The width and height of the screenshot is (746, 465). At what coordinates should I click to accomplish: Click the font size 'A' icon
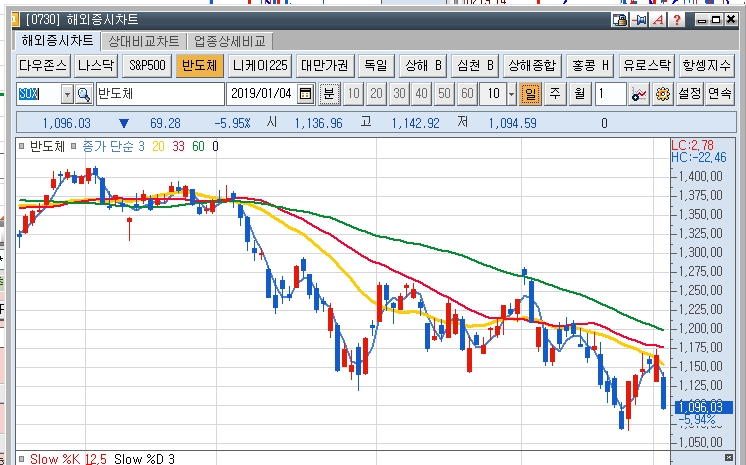[x=658, y=20]
